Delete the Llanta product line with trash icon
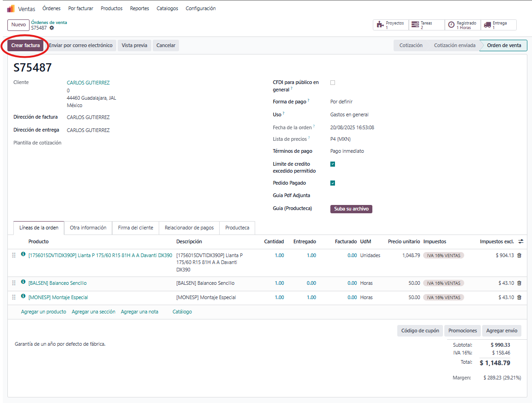This screenshot has height=403, width=532. pyautogui.click(x=519, y=255)
